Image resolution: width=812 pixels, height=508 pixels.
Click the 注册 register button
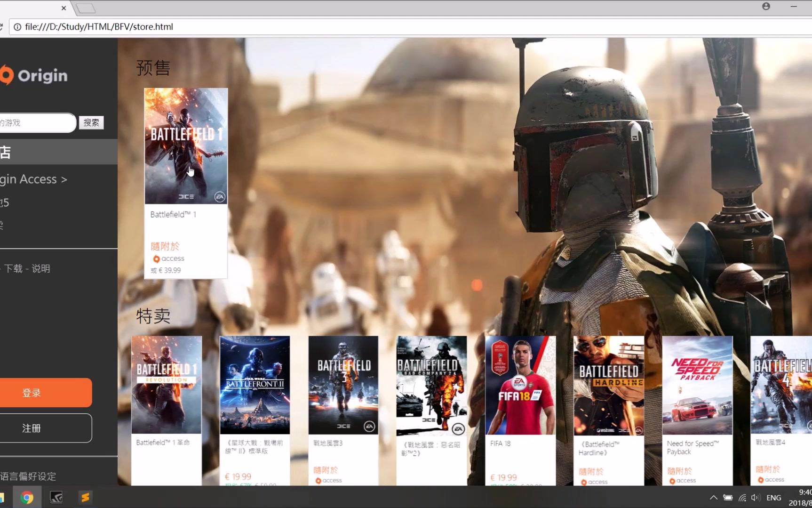[46, 428]
